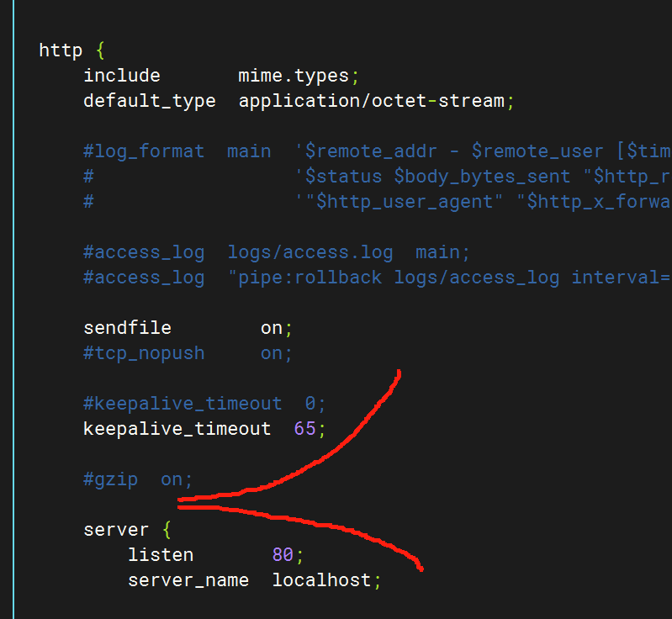Click 'interval=' at the end of the pipe line

(x=621, y=278)
